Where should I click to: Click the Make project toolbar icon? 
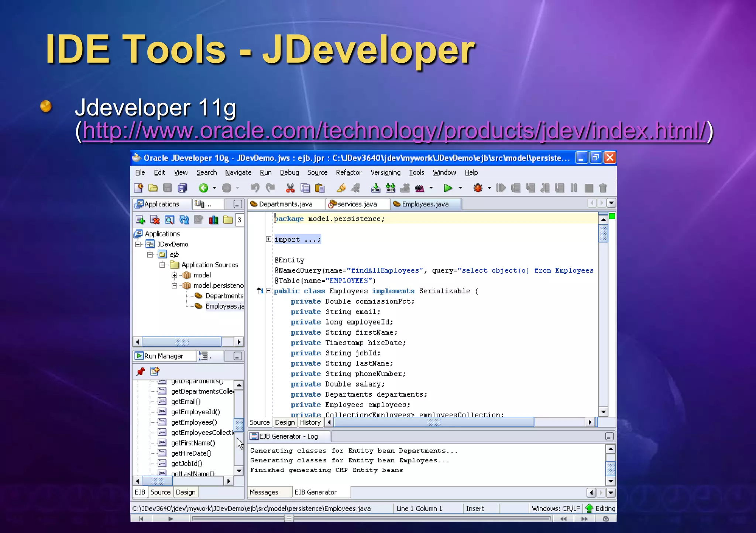(x=376, y=188)
